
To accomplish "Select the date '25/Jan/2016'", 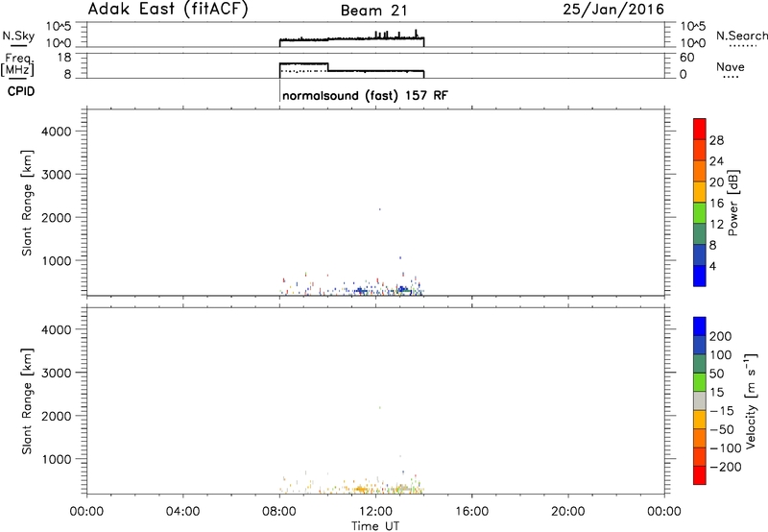I will click(613, 10).
